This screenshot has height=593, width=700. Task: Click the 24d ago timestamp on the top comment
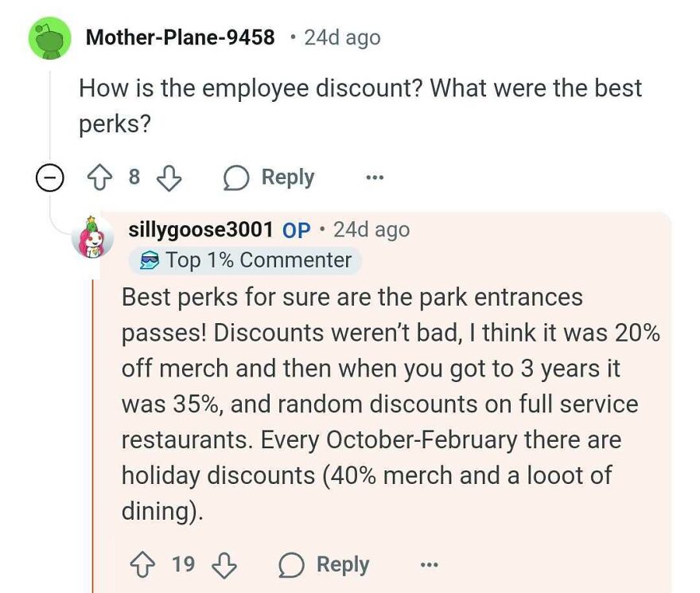[342, 36]
